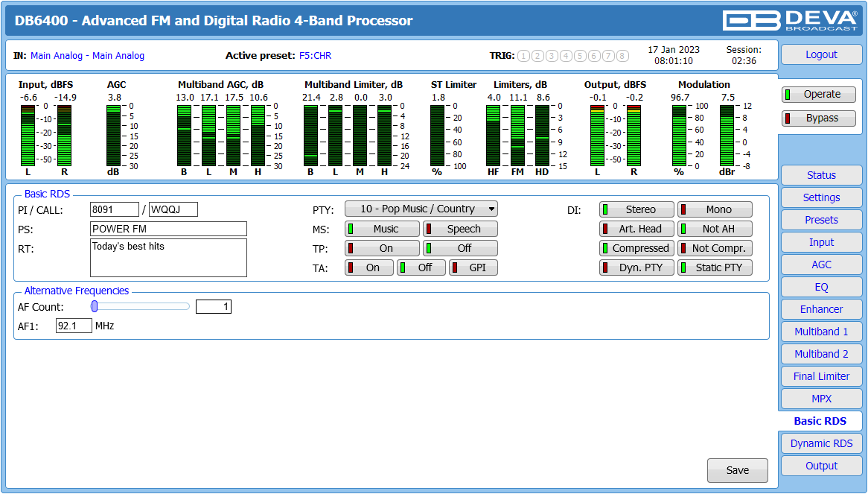
Task: Click the date 17 Jan 2023
Action: pyautogui.click(x=674, y=50)
